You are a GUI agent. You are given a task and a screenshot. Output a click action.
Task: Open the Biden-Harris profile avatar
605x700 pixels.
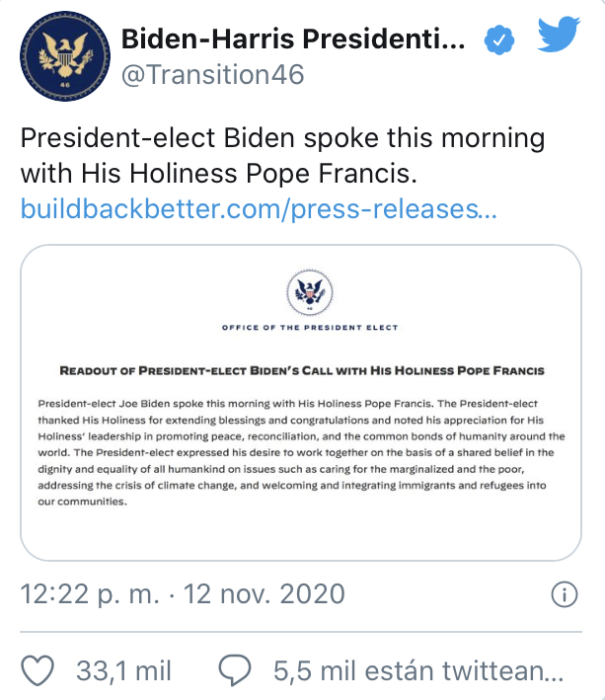point(65,56)
